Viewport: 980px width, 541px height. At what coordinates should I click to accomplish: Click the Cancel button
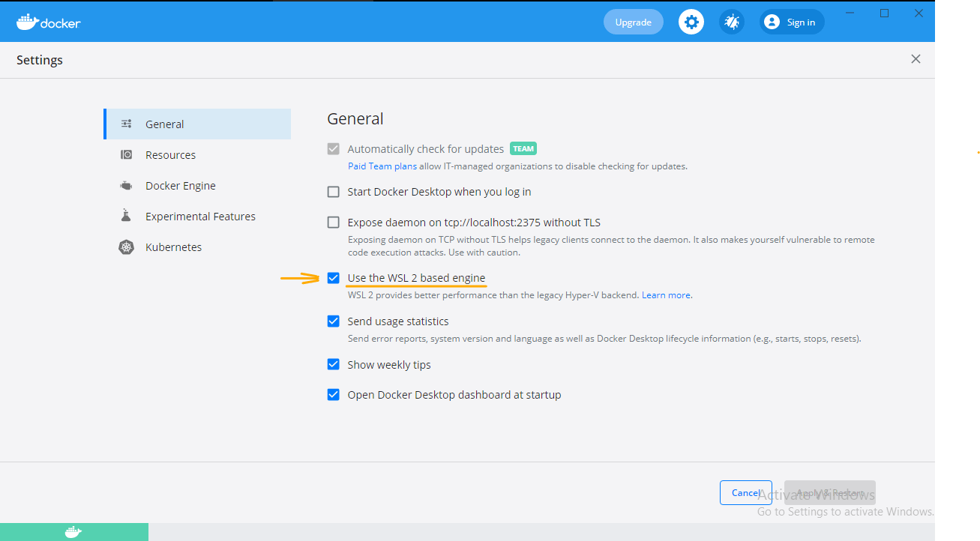point(746,493)
